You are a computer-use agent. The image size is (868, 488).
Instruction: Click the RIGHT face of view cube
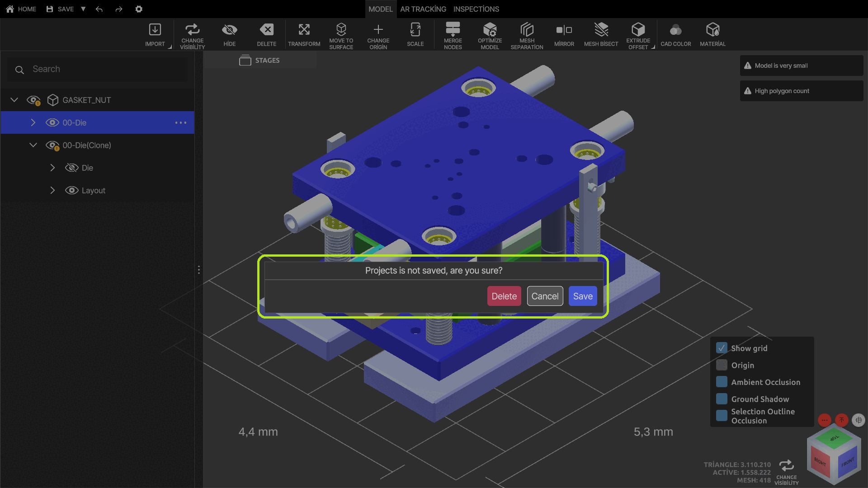click(x=821, y=461)
